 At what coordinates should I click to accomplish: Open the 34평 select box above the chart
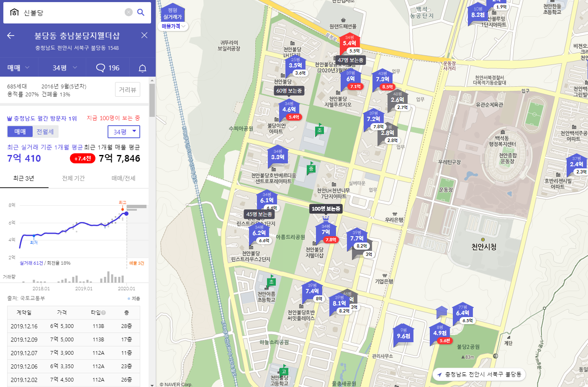pyautogui.click(x=124, y=132)
